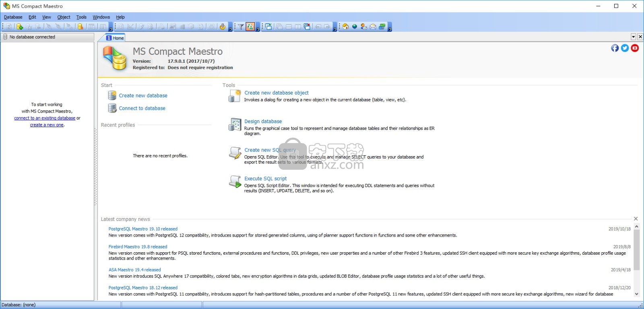
Task: Open the Help menu
Action: click(120, 17)
